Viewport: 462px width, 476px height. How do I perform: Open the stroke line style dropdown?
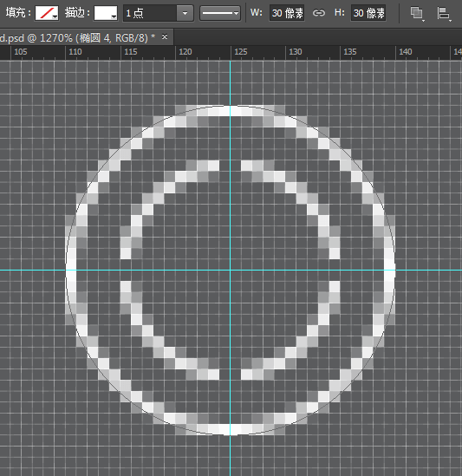pos(220,13)
